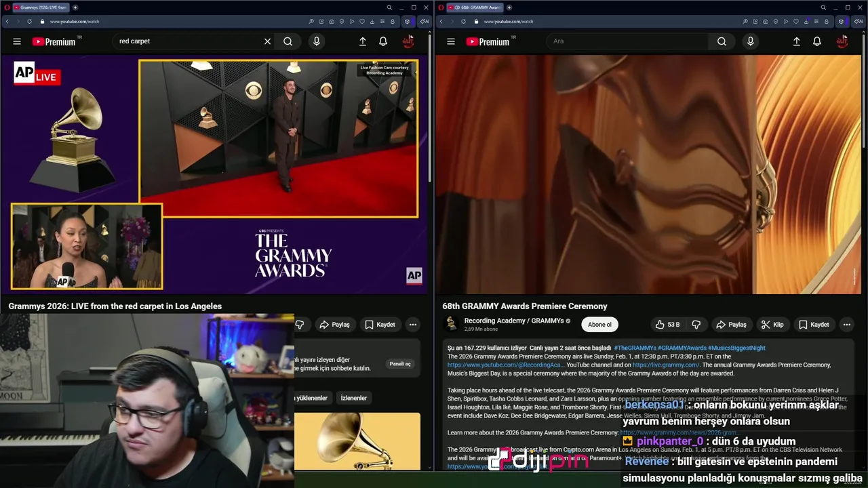Select the '68th GRAMMY Awards' browser tab
The height and width of the screenshot is (488, 868).
coord(475,7)
